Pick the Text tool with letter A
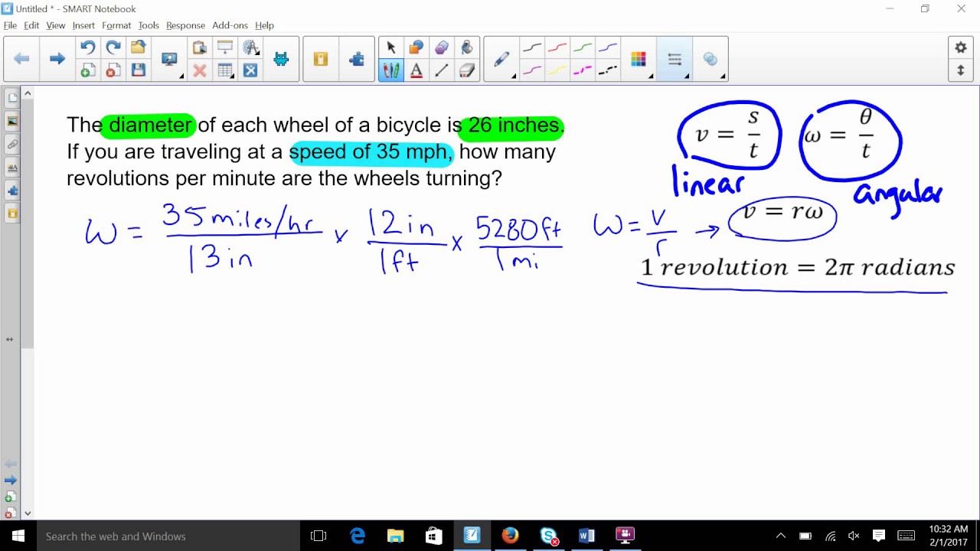The width and height of the screenshot is (980, 551). click(x=416, y=70)
